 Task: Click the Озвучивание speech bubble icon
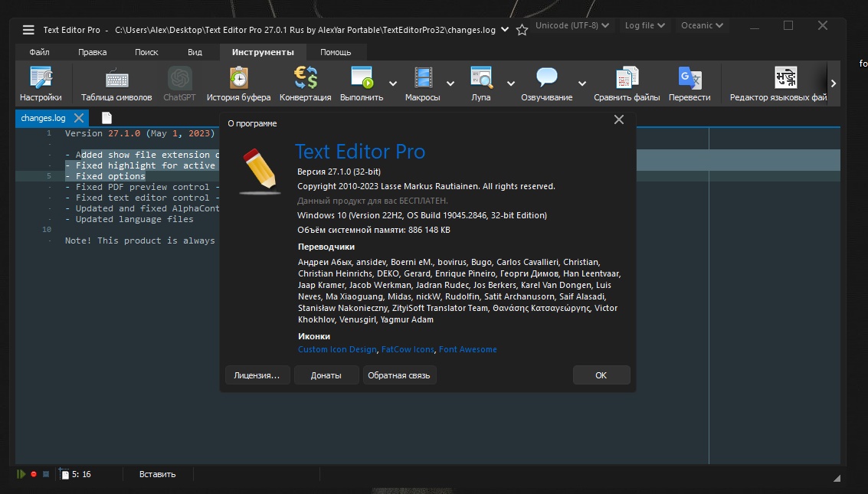coord(546,77)
